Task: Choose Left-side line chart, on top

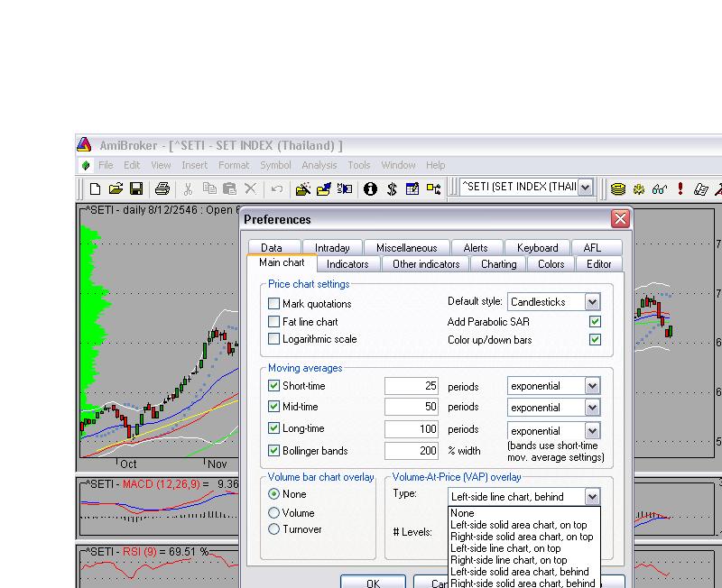Action: 524,548
